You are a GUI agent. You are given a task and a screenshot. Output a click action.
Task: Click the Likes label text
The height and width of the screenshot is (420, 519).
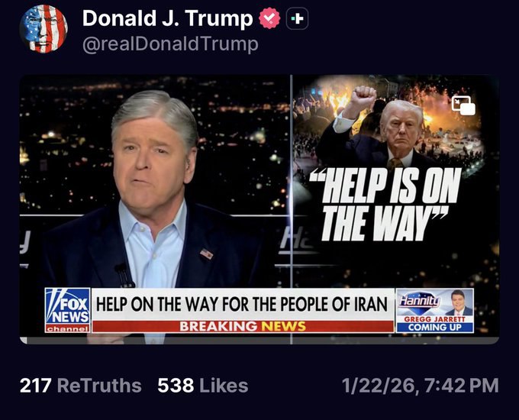224,386
